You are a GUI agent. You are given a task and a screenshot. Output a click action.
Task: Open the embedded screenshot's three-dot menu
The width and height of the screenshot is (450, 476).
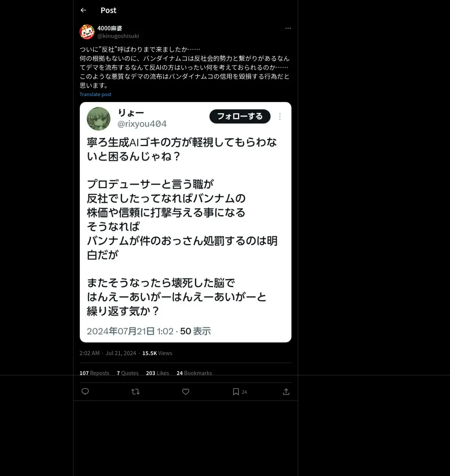pyautogui.click(x=280, y=116)
